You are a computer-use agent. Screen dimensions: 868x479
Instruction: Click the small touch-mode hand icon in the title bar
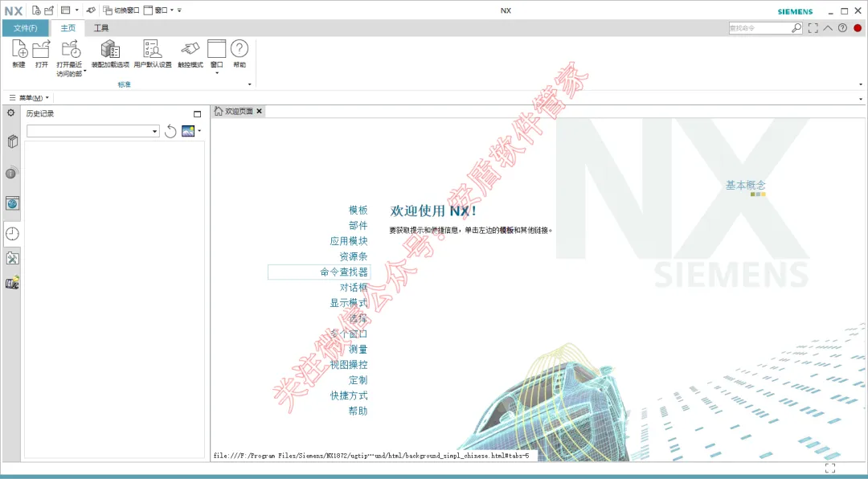coord(91,10)
